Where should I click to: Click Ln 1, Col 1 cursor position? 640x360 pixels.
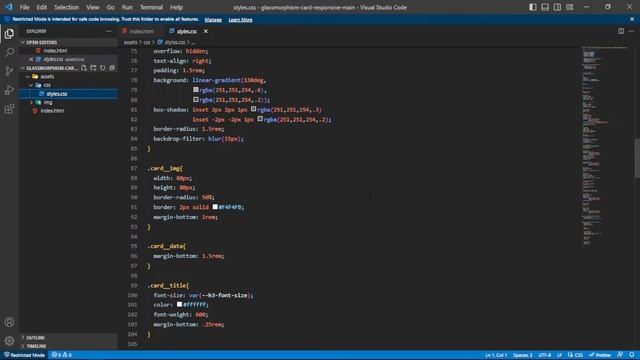pyautogui.click(x=496, y=355)
